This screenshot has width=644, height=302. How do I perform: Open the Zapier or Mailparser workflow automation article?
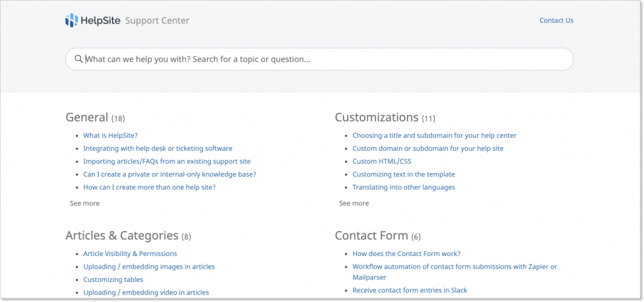pos(455,272)
